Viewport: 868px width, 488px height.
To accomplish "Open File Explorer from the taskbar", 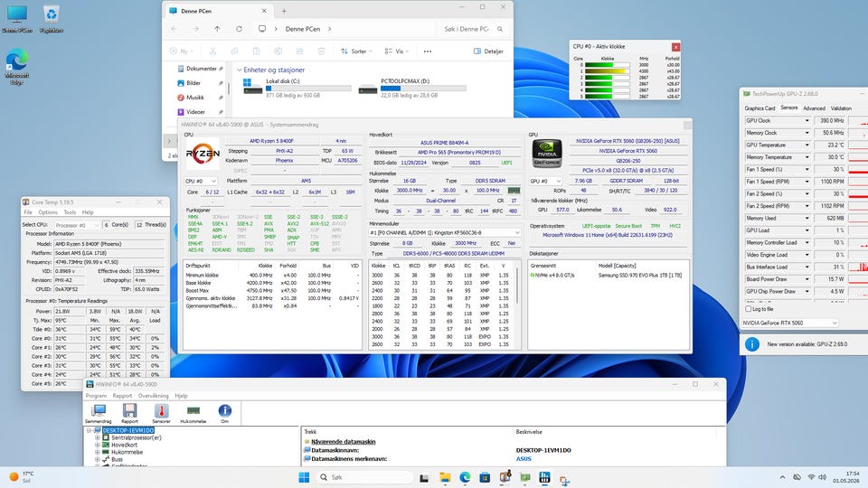I will tap(445, 477).
